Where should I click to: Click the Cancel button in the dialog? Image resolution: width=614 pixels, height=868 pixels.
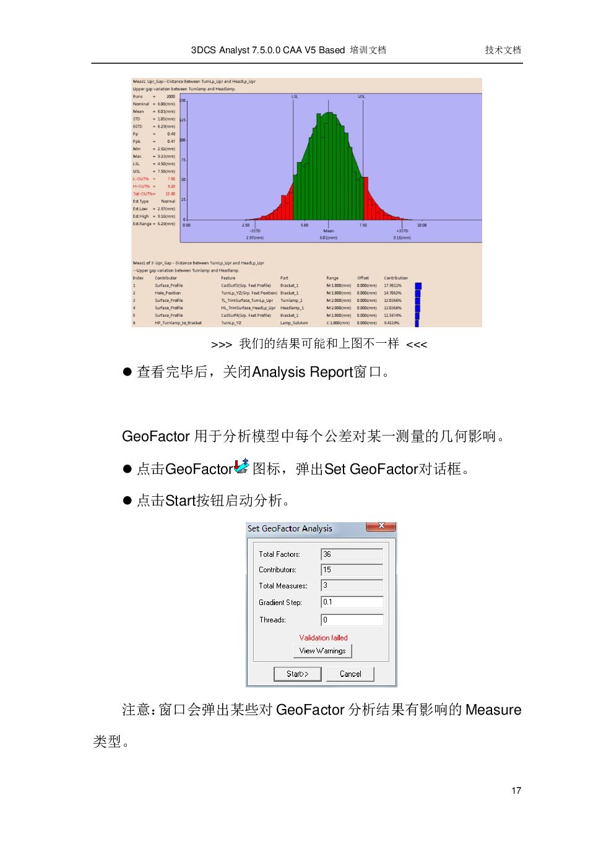point(350,674)
